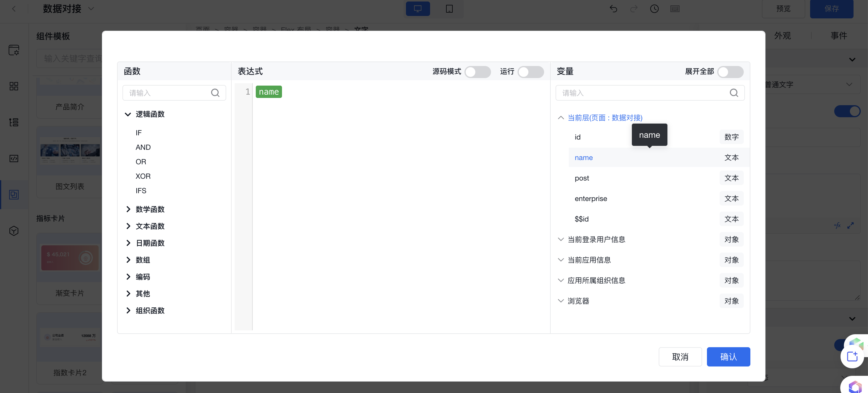Switch to desktop preview mode icon

coord(417,9)
